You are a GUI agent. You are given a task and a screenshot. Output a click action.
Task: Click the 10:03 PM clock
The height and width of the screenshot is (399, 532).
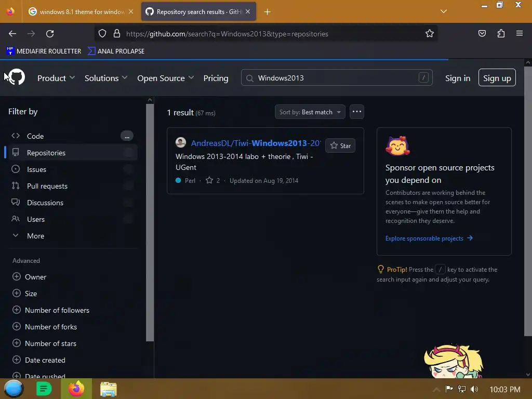pyautogui.click(x=505, y=390)
